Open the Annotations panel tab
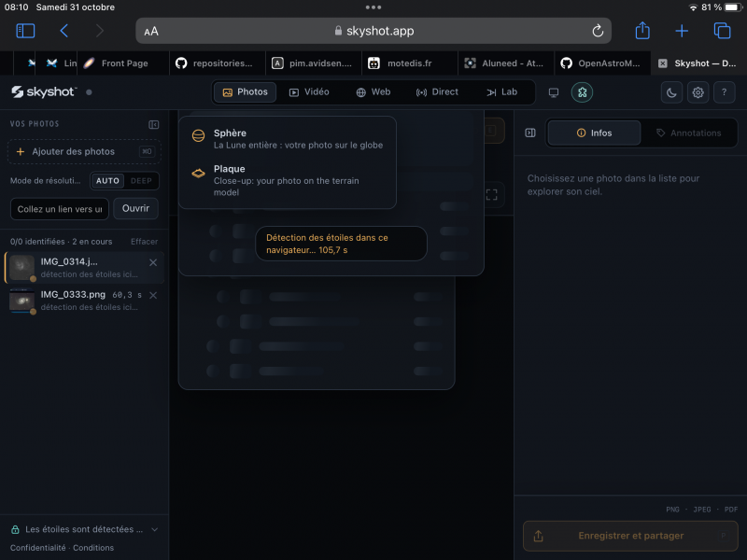Viewport: 747px width, 560px height. tap(688, 133)
